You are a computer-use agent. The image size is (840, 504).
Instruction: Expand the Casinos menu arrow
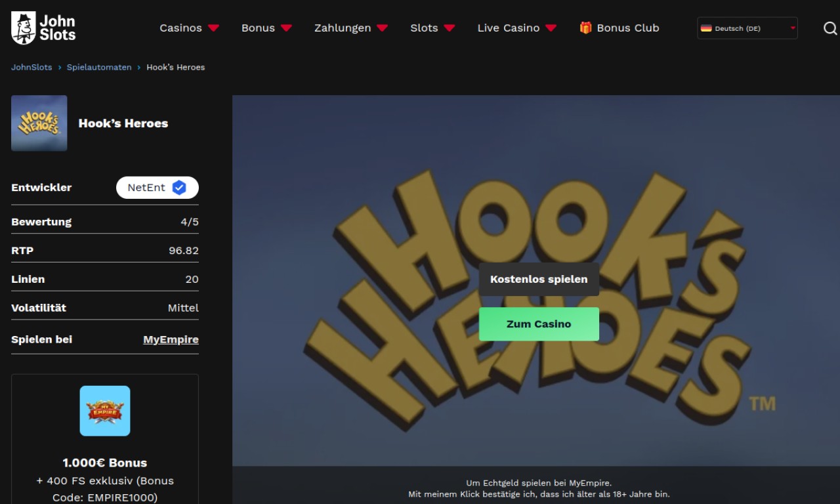point(213,28)
